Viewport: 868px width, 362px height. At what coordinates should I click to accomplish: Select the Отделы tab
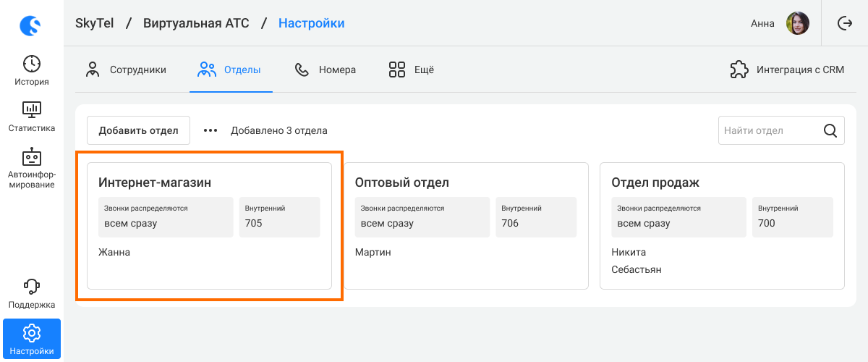pyautogui.click(x=229, y=70)
